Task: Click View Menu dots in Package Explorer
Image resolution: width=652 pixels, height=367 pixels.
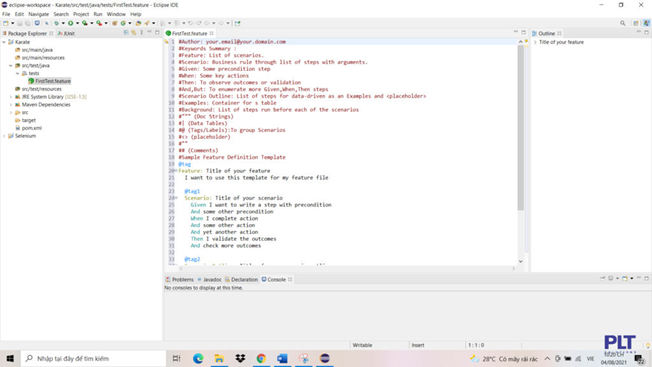Action: click(141, 33)
